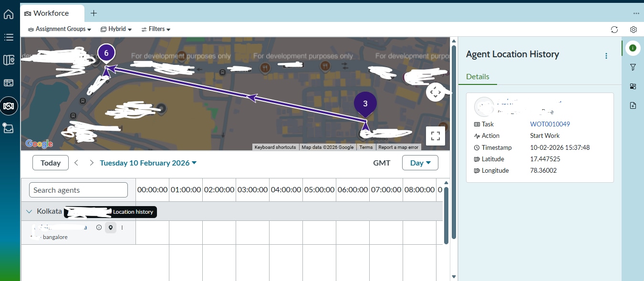Click the timestamp value 10-02-2026 15:37:48
The image size is (644, 281).
point(560,147)
